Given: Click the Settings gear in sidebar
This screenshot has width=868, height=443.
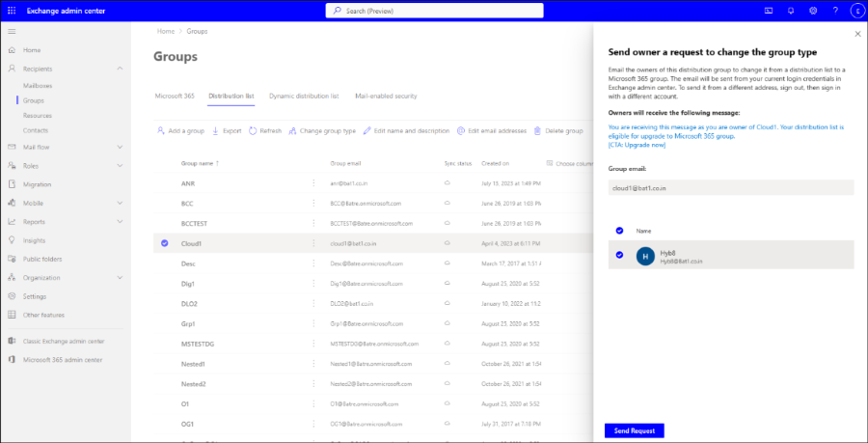Looking at the screenshot, I should click(12, 296).
